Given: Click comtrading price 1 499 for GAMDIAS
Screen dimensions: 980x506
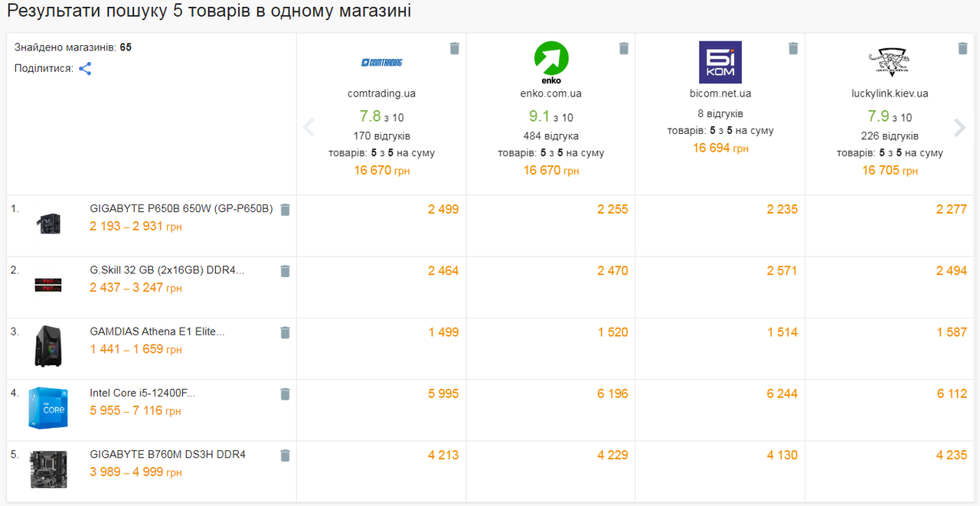Looking at the screenshot, I should point(443,331).
